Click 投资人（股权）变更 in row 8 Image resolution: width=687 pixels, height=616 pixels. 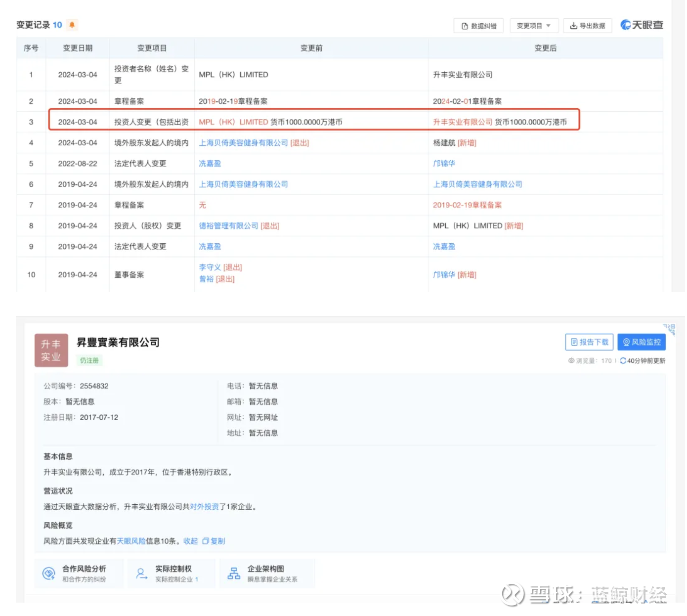[148, 226]
